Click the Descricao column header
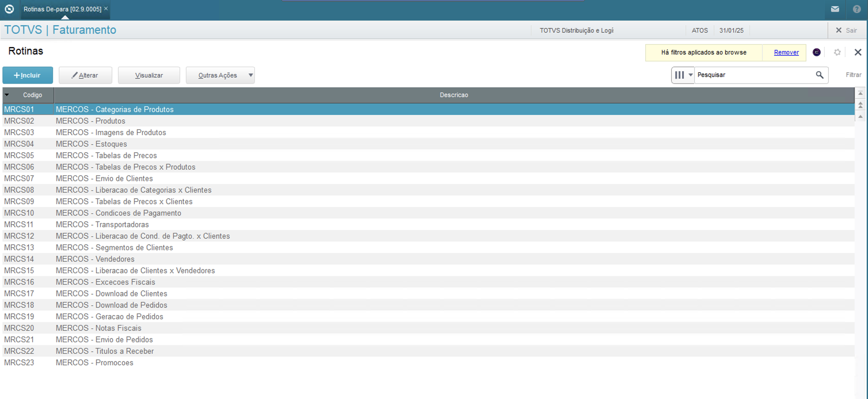 pos(454,95)
